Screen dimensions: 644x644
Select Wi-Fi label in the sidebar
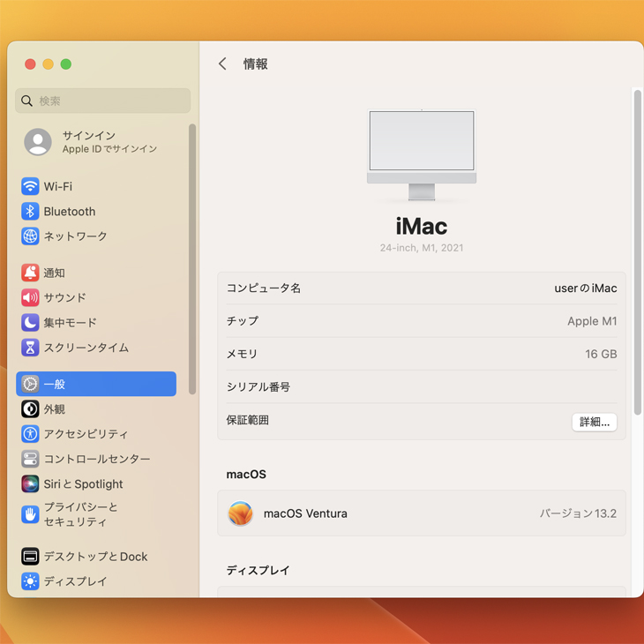click(58, 186)
